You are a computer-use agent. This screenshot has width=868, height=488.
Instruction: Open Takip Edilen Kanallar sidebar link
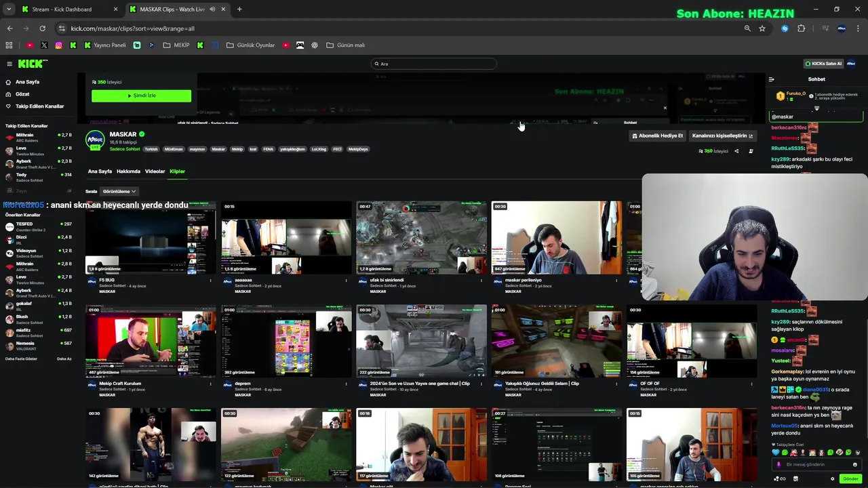(35, 106)
